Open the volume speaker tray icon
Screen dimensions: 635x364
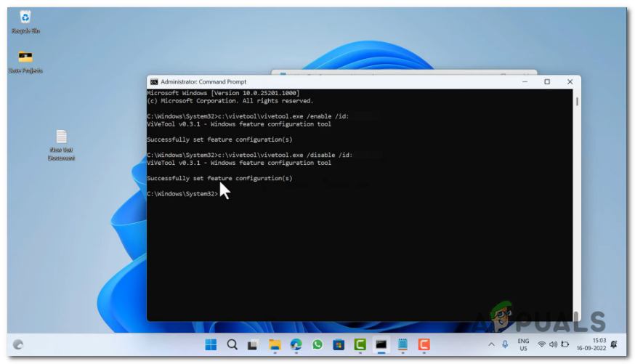pos(553,344)
